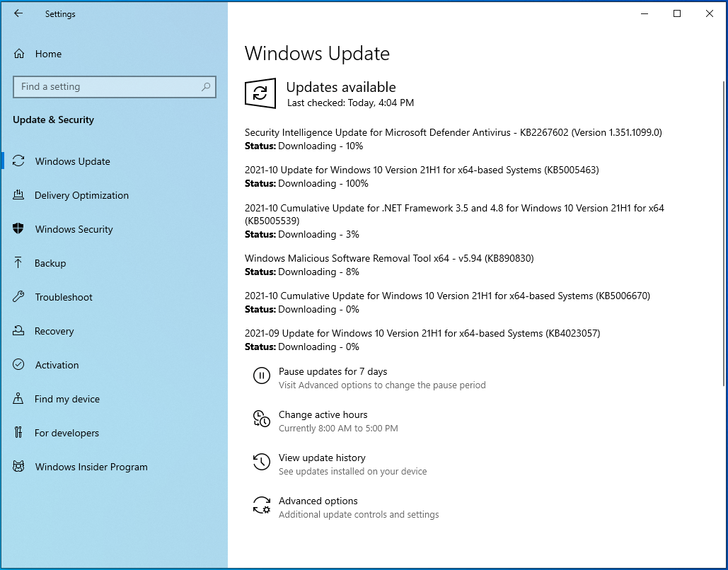This screenshot has width=728, height=570.
Task: Click the Advanced options gear icon
Action: point(262,506)
